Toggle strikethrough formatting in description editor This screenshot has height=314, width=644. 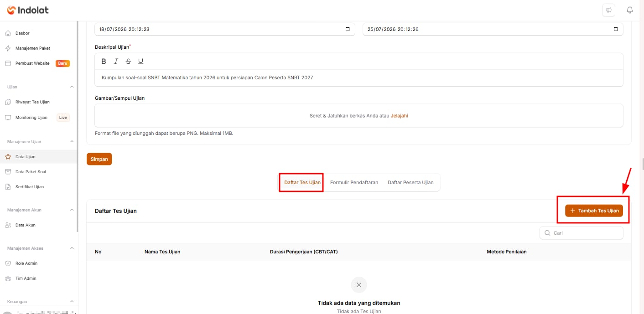[x=128, y=62]
